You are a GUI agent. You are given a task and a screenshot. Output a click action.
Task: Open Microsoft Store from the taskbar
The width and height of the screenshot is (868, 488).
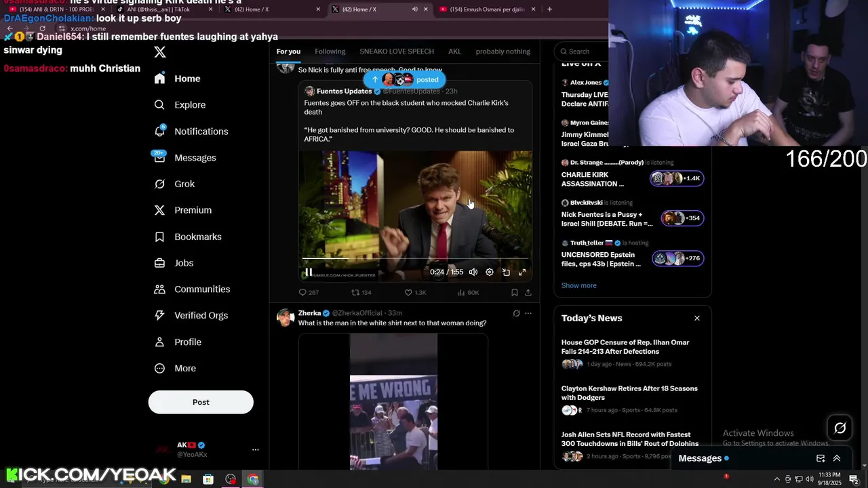[208, 479]
